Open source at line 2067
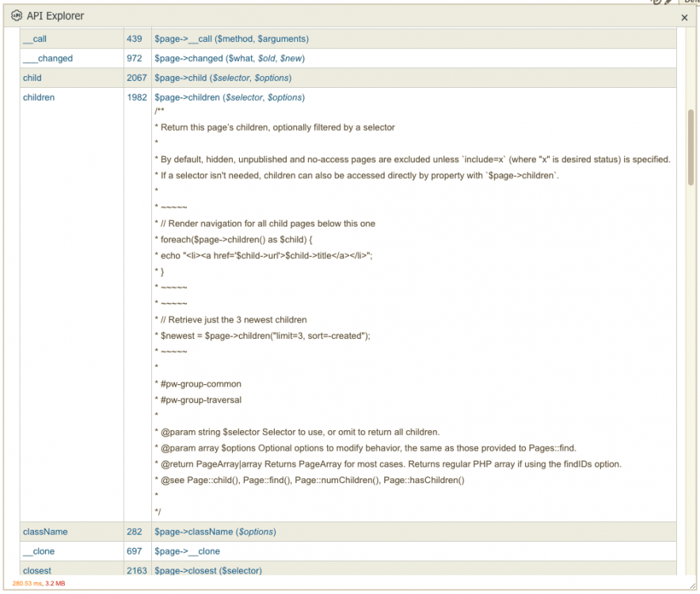The width and height of the screenshot is (700, 594). click(136, 78)
